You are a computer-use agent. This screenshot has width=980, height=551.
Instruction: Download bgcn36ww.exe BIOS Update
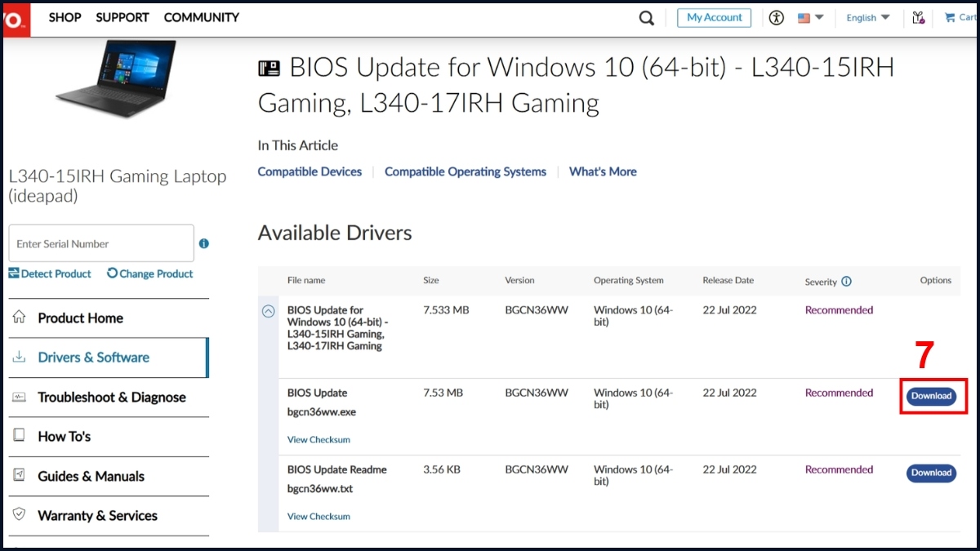tap(931, 396)
